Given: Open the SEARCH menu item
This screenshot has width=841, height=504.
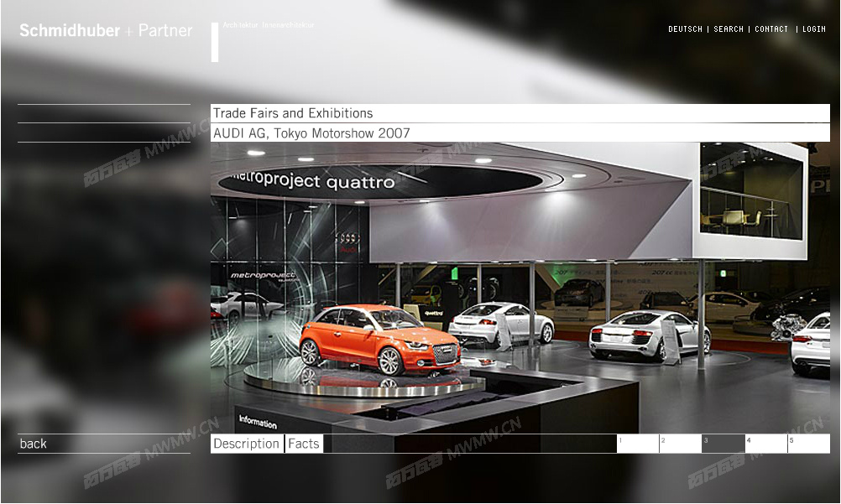Looking at the screenshot, I should [x=729, y=29].
